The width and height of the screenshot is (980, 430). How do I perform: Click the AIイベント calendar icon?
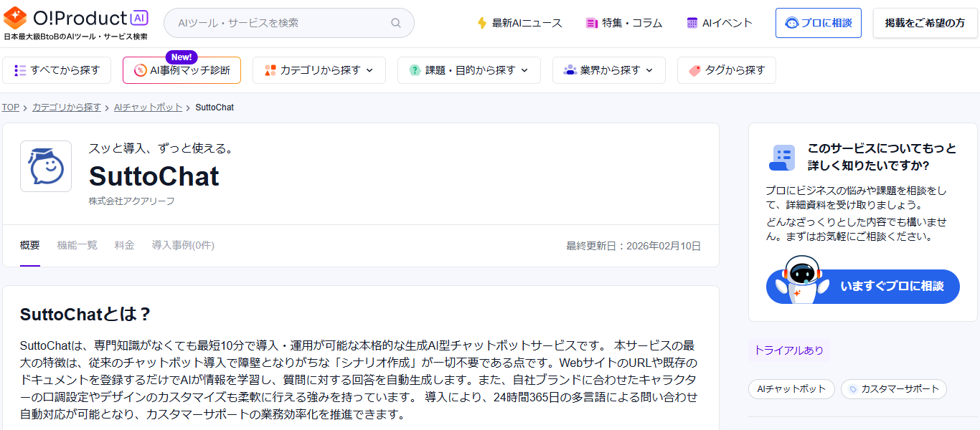pos(692,23)
